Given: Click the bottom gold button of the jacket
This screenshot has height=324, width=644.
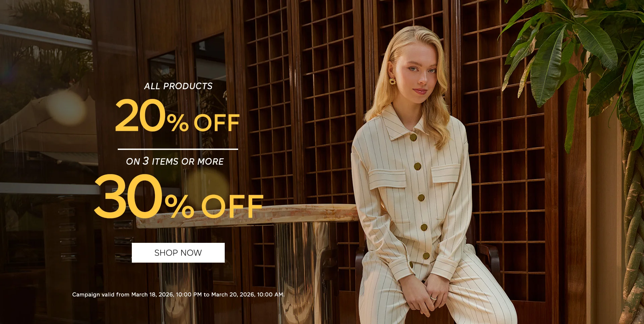Looking at the screenshot, I should click(426, 256).
